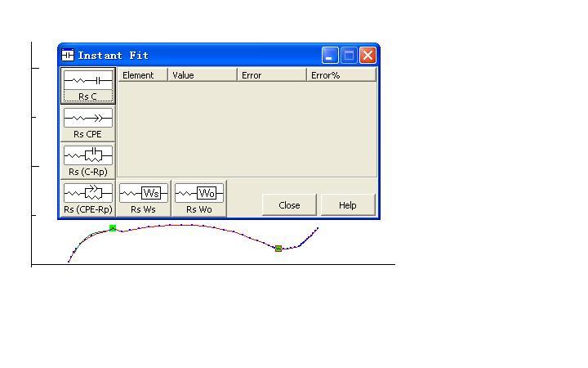
Task: Click the Close button
Action: click(289, 205)
